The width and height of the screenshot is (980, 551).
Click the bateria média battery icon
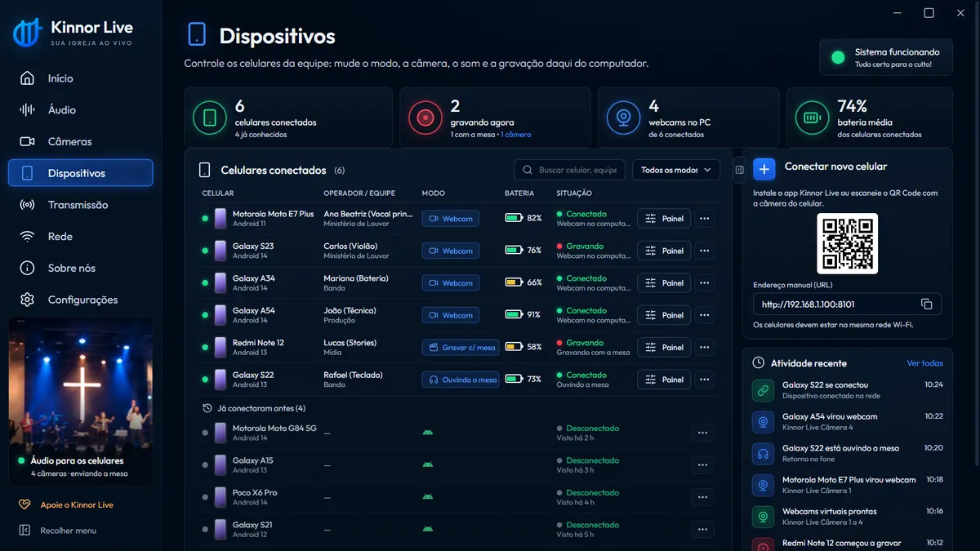pyautogui.click(x=812, y=118)
